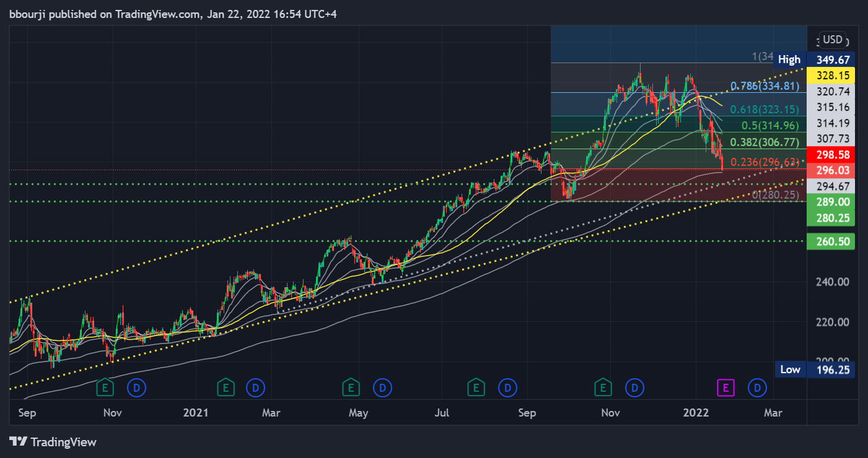Screen dimensions: 868x458
Task: Click the earnings E marker of late October 2020
Action: [x=105, y=388]
